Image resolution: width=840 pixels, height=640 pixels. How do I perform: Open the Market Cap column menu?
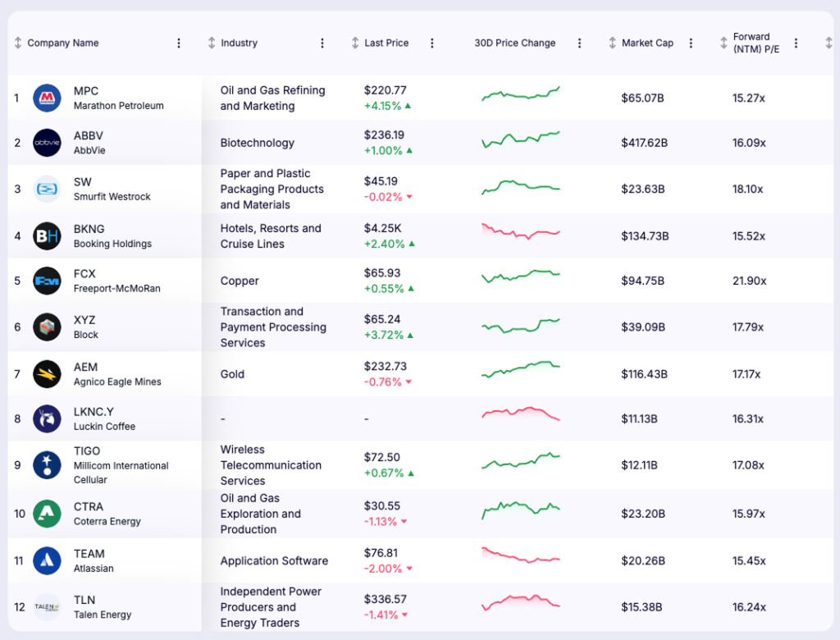click(690, 43)
